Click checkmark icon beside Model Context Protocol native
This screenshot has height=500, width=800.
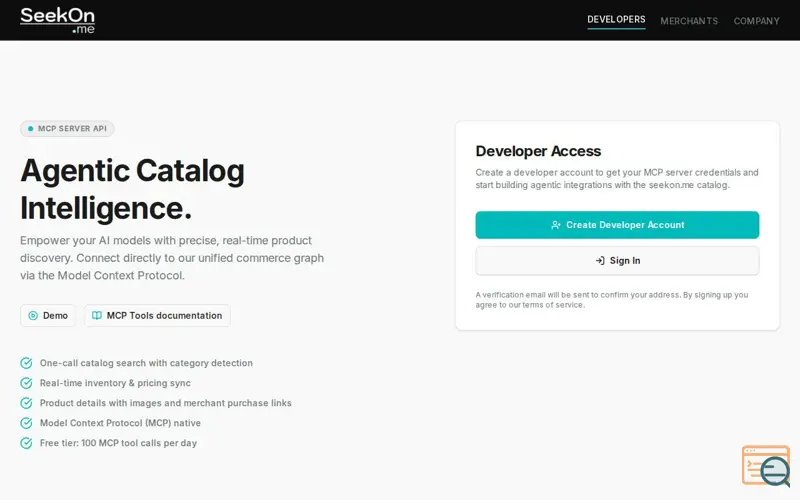26,423
